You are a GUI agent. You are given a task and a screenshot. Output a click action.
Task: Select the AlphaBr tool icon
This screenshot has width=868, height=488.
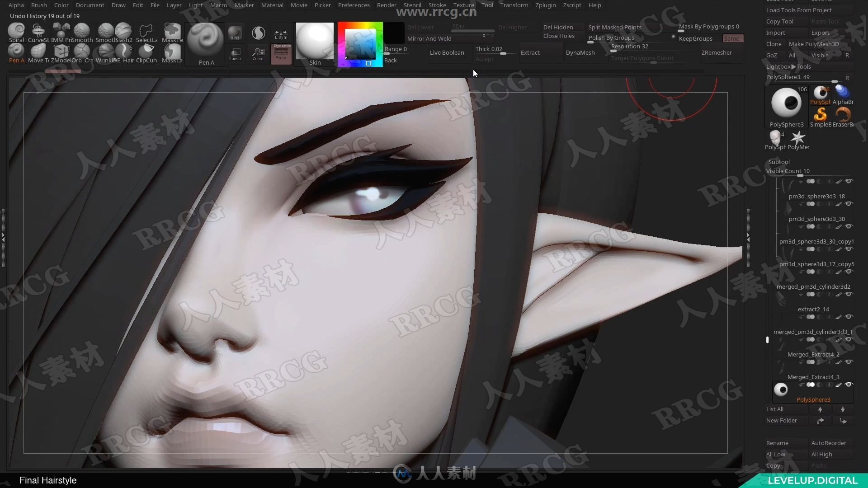(843, 94)
